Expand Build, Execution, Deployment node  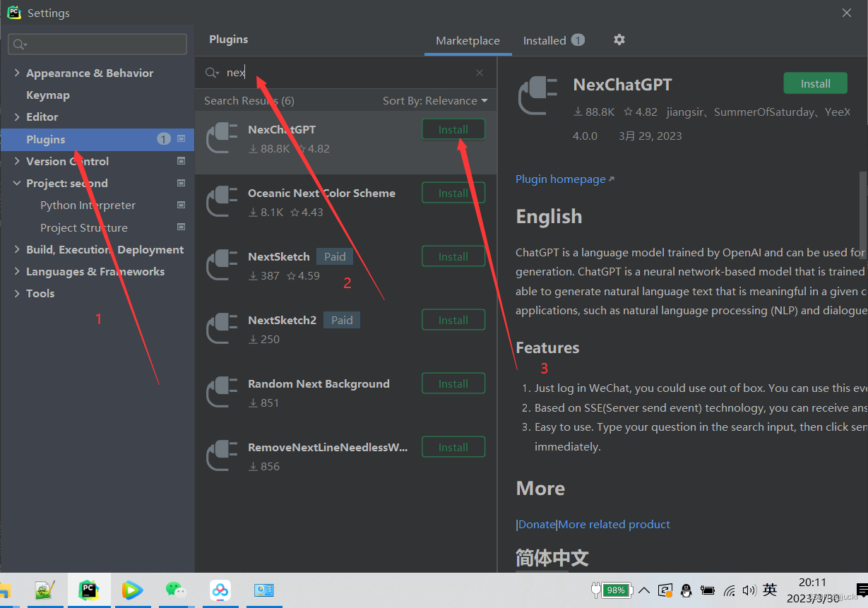17,249
